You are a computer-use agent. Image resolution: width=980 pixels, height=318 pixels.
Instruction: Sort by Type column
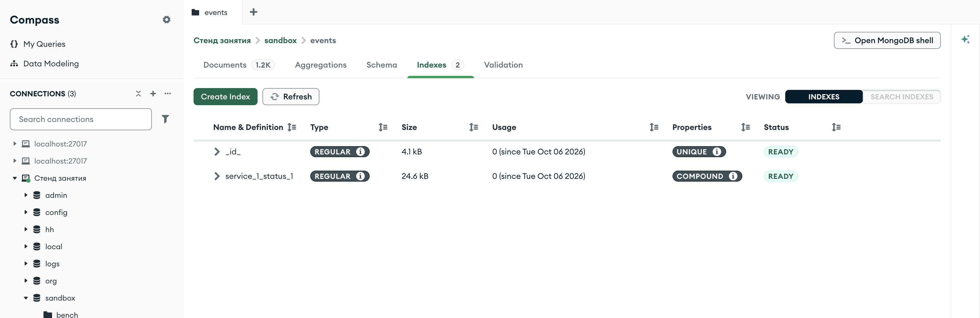pyautogui.click(x=383, y=127)
